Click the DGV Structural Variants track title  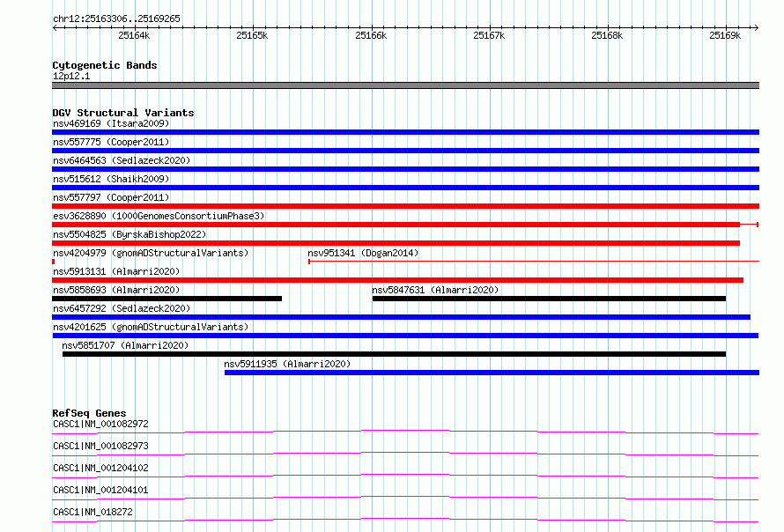point(123,113)
